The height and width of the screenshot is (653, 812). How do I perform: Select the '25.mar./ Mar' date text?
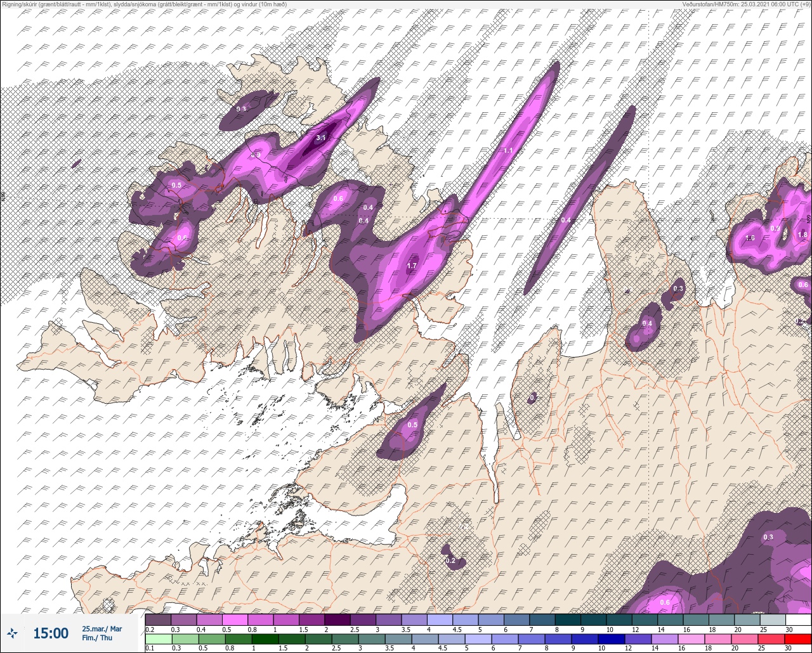[x=101, y=629]
